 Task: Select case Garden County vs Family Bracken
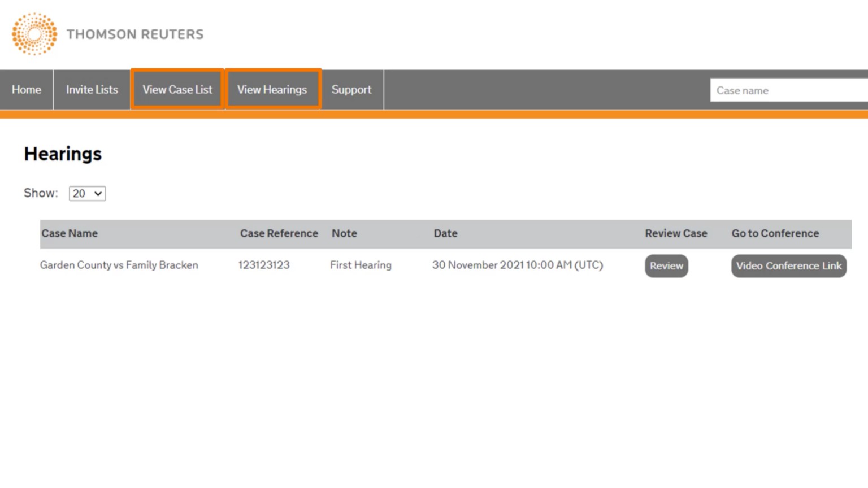click(119, 265)
